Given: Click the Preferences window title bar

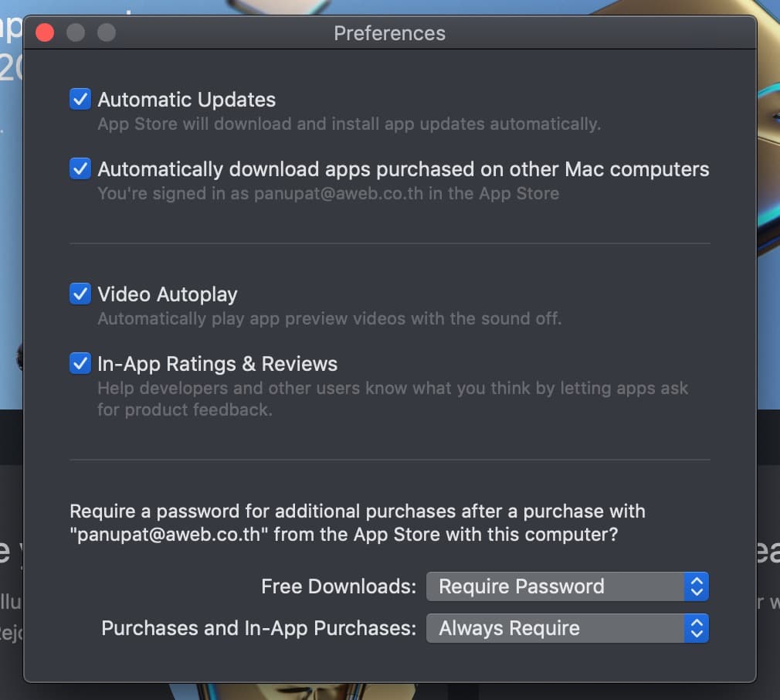Looking at the screenshot, I should click(x=389, y=33).
